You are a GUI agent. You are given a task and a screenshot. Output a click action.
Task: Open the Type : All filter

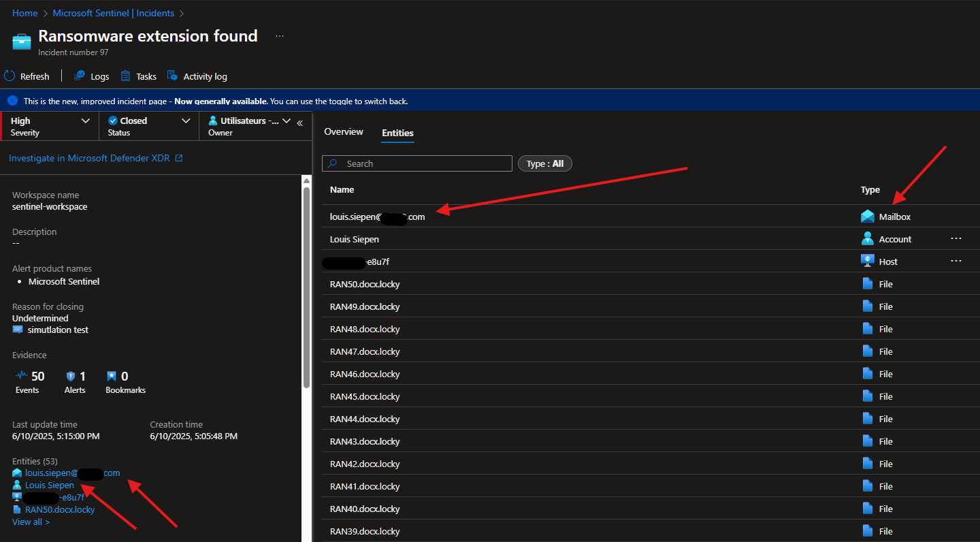[x=545, y=163]
